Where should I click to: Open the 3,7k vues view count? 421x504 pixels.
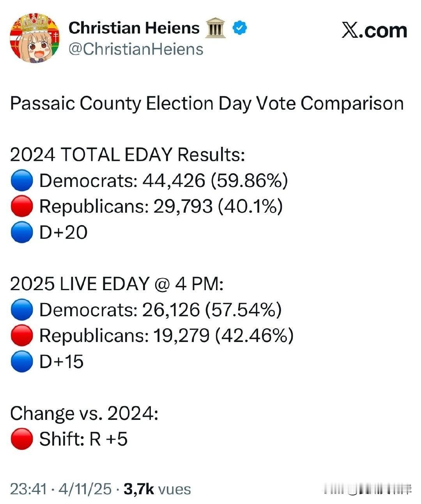[157, 489]
